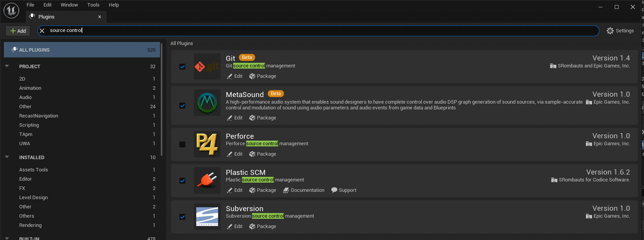Click the Git Edit pencil icon
The image size is (644, 240).
230,76
